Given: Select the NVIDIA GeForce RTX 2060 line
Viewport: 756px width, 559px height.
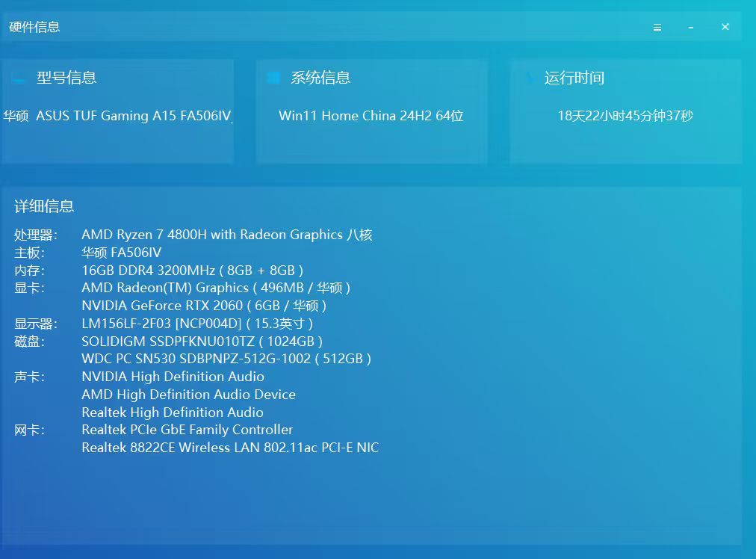Looking at the screenshot, I should 205,306.
